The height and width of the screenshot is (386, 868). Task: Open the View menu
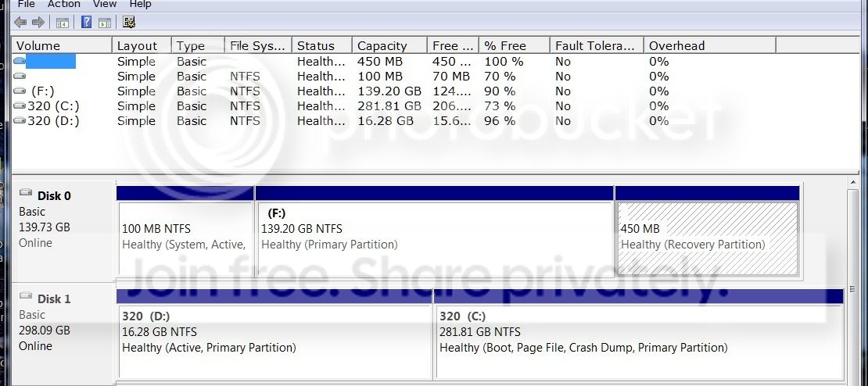105,5
